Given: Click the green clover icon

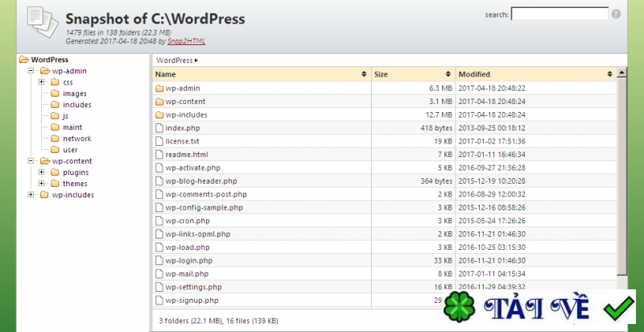Looking at the screenshot, I should point(460,307).
